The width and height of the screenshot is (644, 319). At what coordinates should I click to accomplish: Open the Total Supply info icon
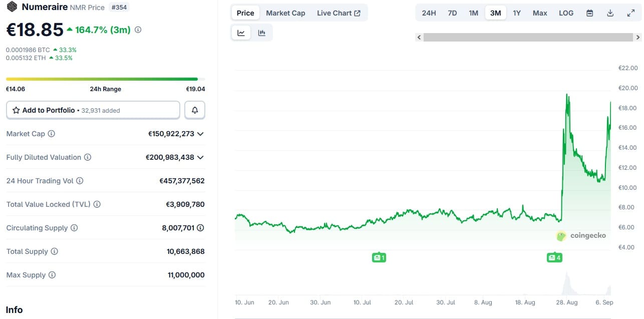(x=55, y=251)
